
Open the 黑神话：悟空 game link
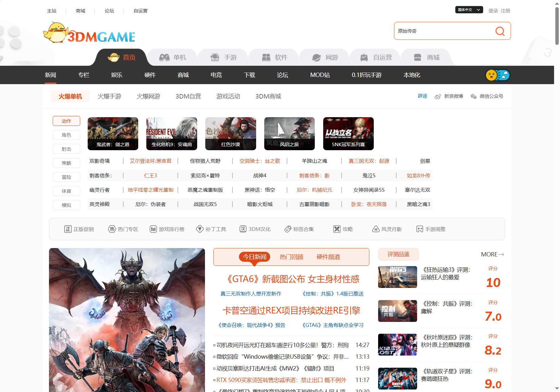(260, 190)
